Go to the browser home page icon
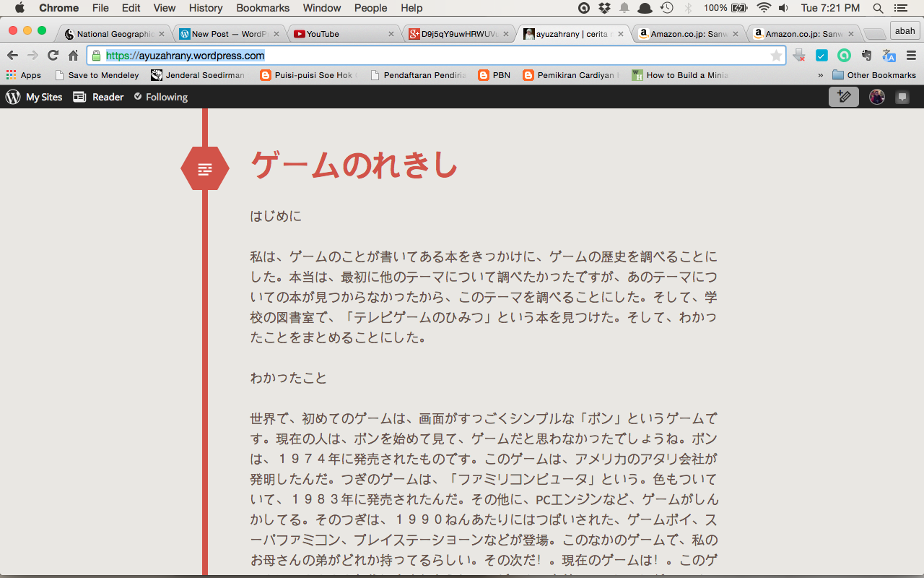Screen dimensions: 924x578 [x=73, y=56]
